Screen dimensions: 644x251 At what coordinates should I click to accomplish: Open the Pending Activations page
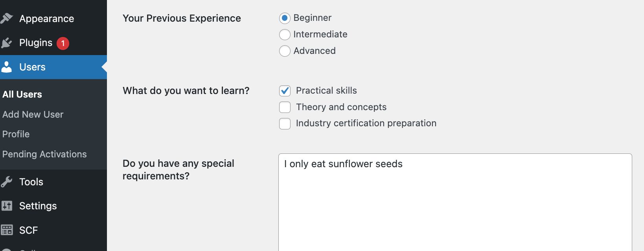click(44, 154)
